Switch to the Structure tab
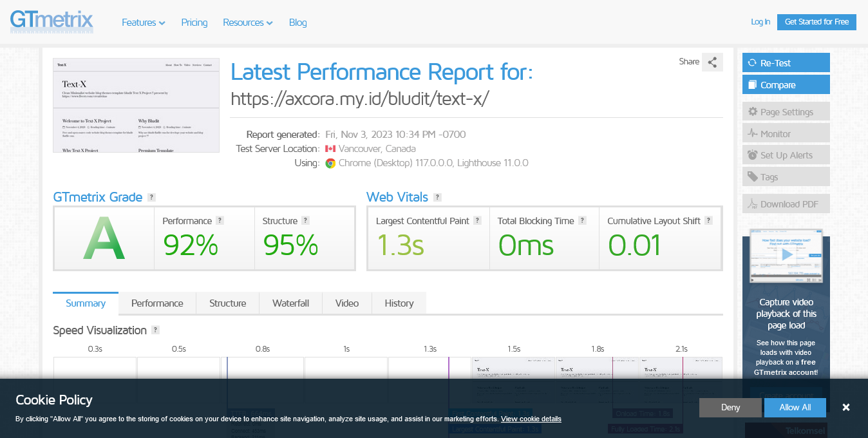The height and width of the screenshot is (438, 868). (x=227, y=303)
